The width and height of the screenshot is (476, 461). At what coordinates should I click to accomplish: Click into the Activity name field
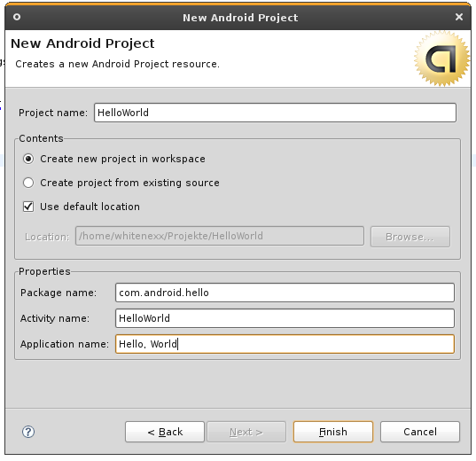[x=285, y=318]
